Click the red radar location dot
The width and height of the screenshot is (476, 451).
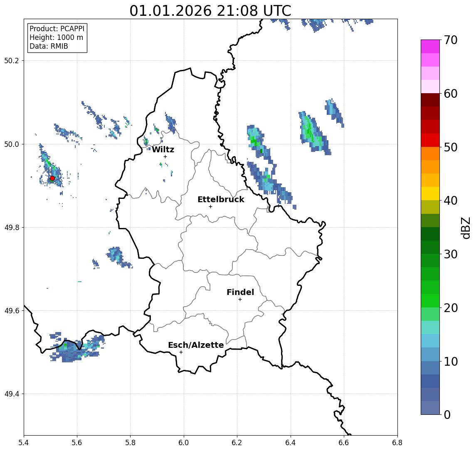tap(52, 178)
